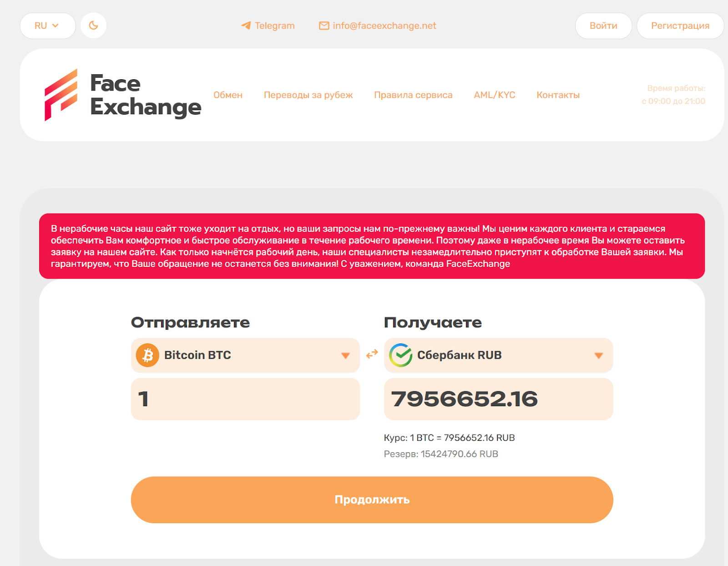
Task: Open the Обмен menu item
Action: click(228, 95)
